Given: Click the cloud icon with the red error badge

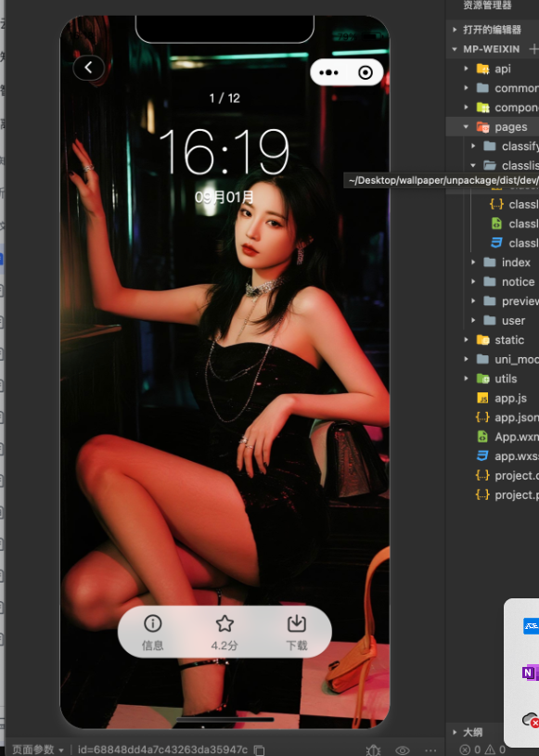Looking at the screenshot, I should (x=531, y=720).
